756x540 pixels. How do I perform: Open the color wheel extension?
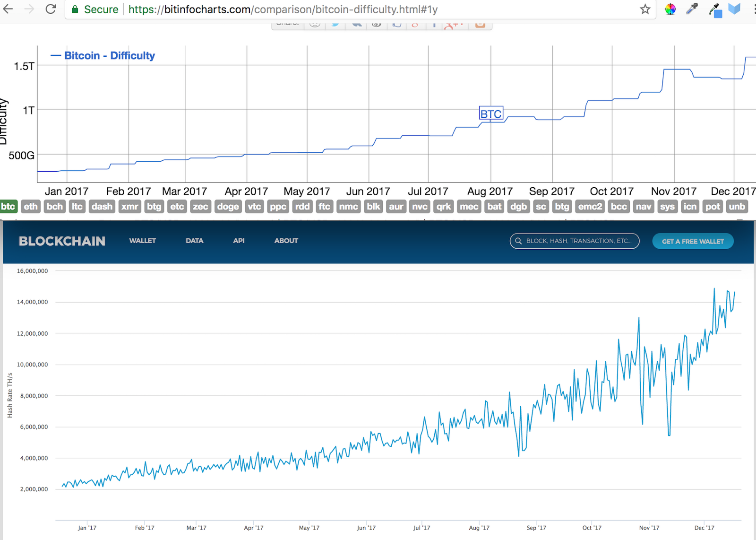670,9
